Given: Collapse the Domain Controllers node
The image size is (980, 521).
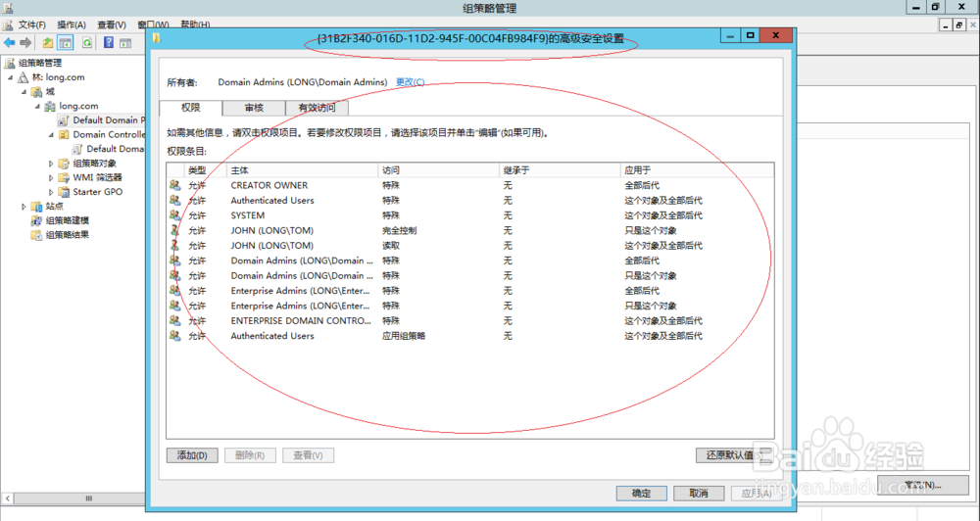Looking at the screenshot, I should 51,134.
